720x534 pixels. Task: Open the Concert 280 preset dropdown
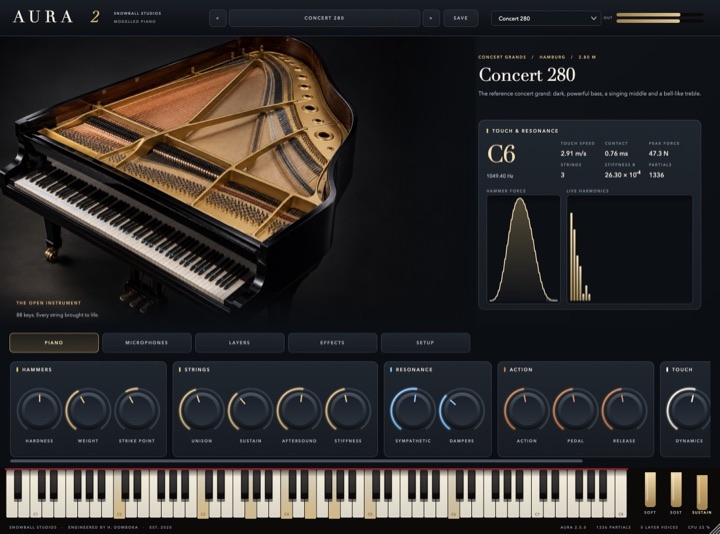(x=546, y=18)
